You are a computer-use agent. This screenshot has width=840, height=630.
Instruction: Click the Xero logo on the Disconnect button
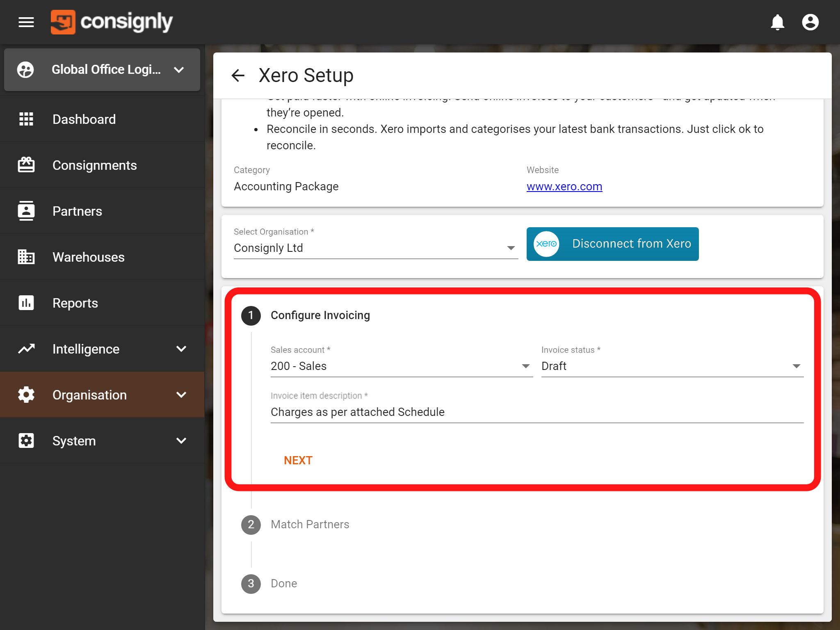[546, 244]
